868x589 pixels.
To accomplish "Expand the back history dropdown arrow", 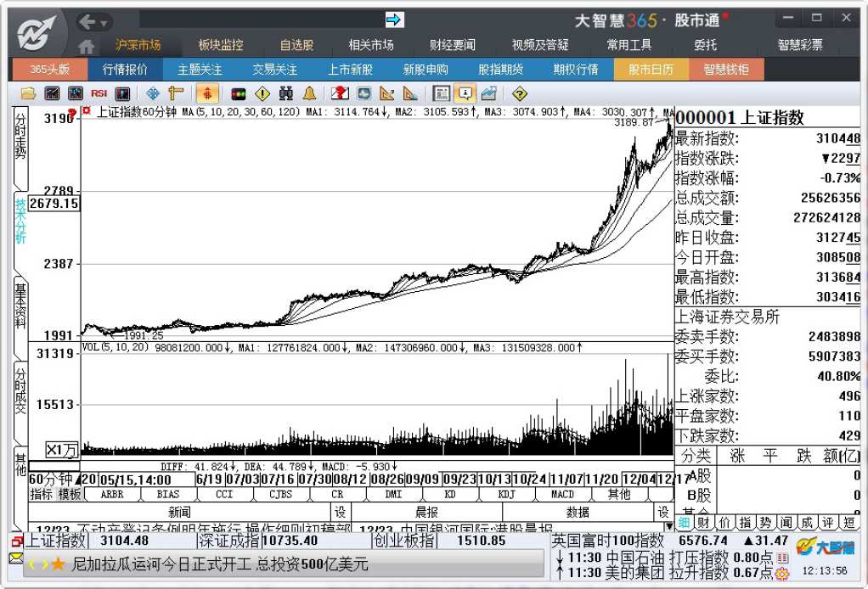I will coord(104,23).
